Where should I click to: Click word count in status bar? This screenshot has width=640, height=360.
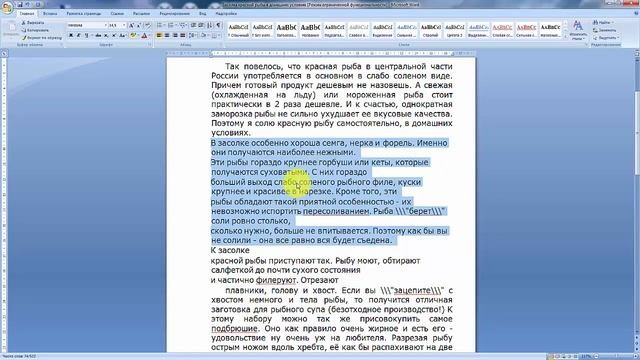click(x=19, y=356)
